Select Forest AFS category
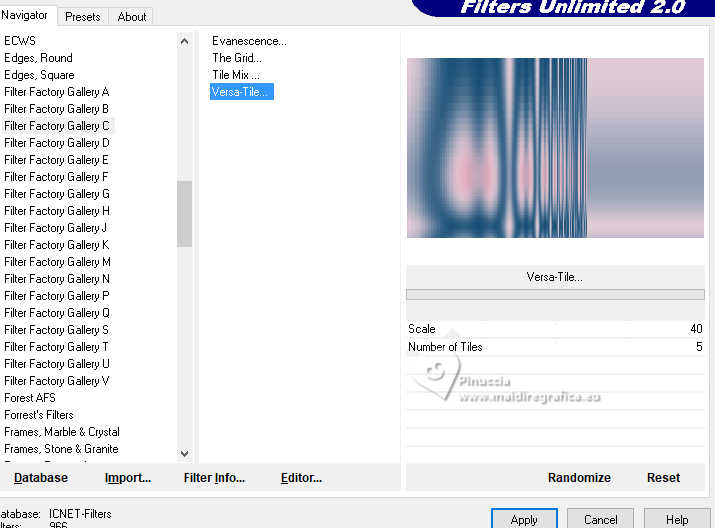Image resolution: width=715 pixels, height=528 pixels. tap(30, 398)
